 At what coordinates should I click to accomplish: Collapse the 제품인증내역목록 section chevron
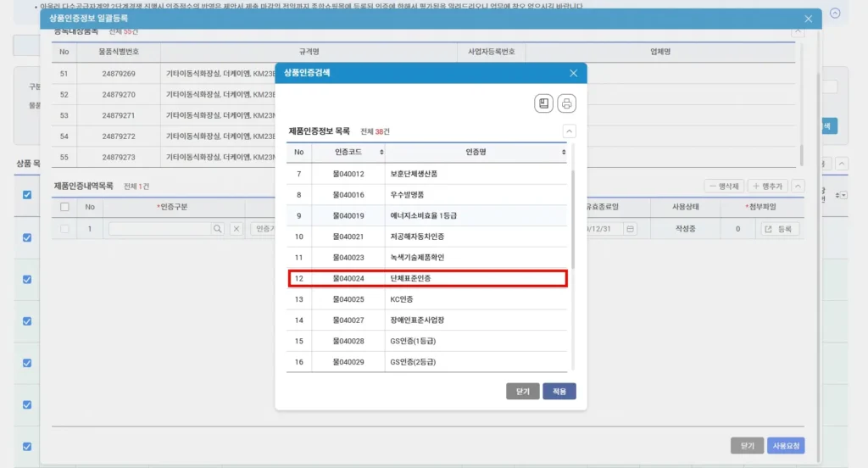pyautogui.click(x=798, y=186)
